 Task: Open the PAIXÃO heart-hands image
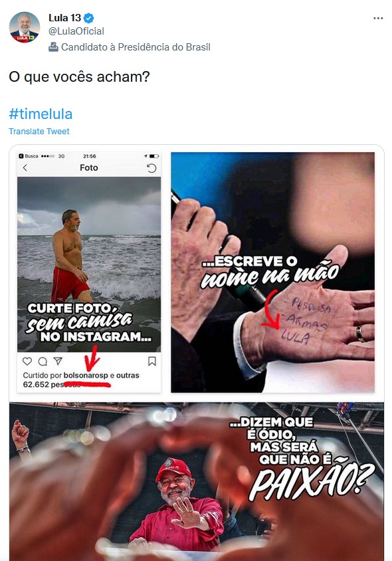point(197,482)
